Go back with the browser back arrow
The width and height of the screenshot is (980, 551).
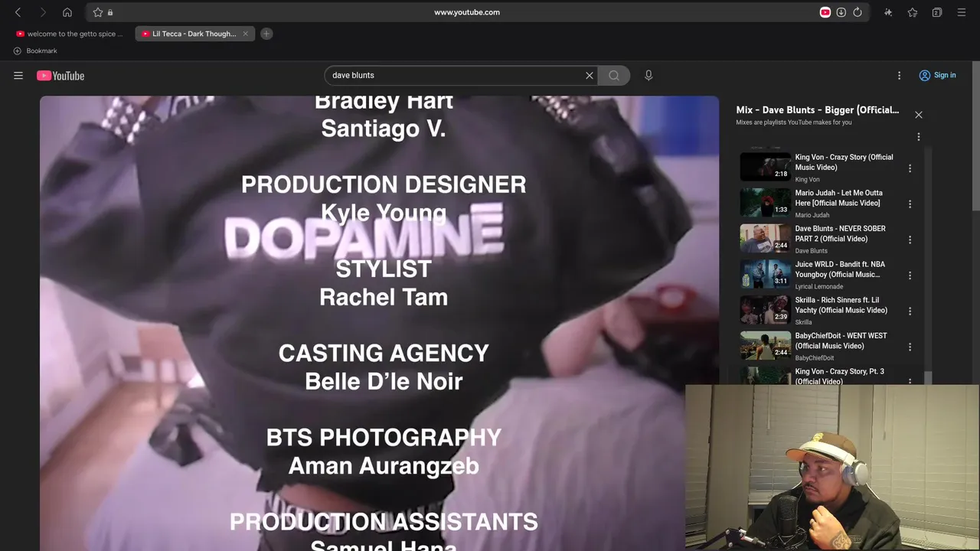pos(18,12)
